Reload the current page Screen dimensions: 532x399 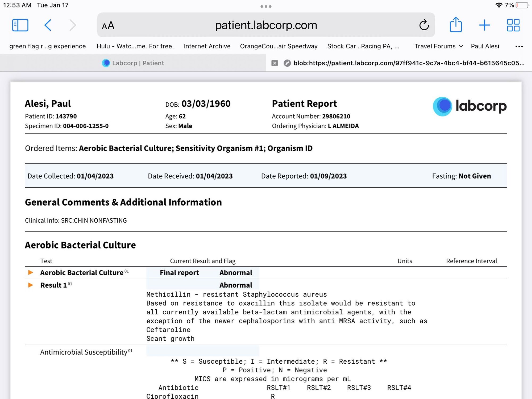tap(424, 25)
